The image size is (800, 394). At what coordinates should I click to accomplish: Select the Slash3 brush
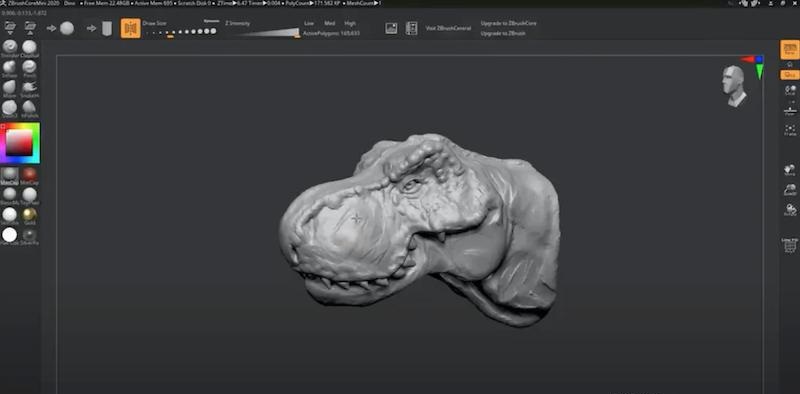coord(10,108)
